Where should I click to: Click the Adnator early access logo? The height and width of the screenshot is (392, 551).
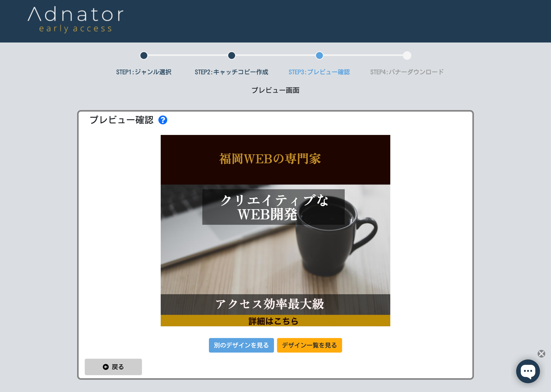click(x=76, y=19)
